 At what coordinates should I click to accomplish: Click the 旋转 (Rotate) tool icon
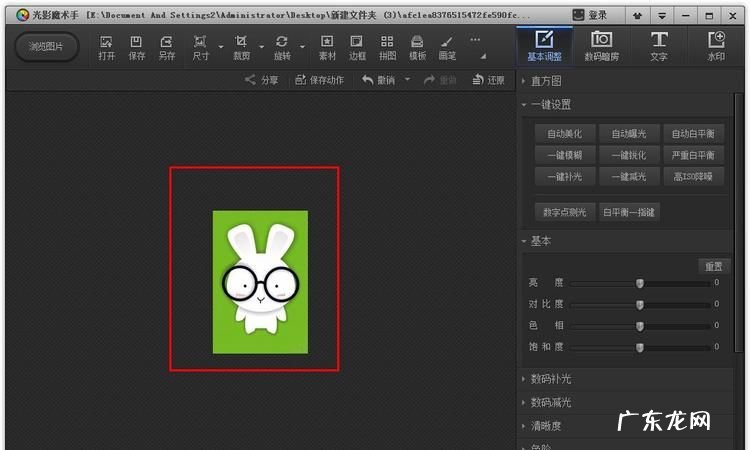[282, 47]
